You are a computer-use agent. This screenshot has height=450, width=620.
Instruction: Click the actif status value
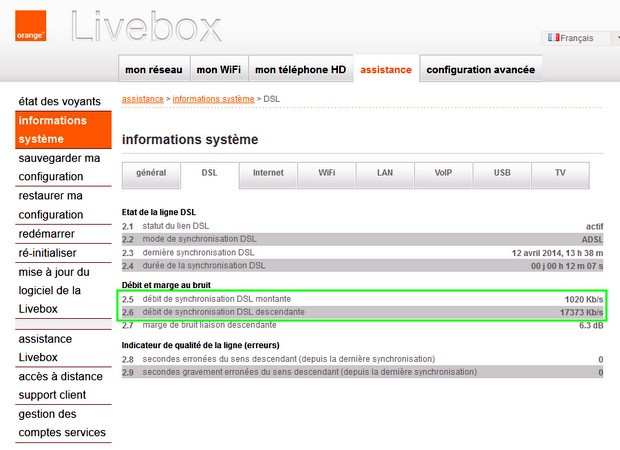(594, 227)
